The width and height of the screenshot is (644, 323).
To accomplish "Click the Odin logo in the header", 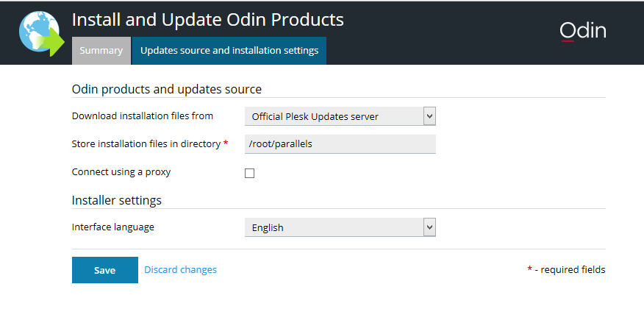I will [583, 31].
